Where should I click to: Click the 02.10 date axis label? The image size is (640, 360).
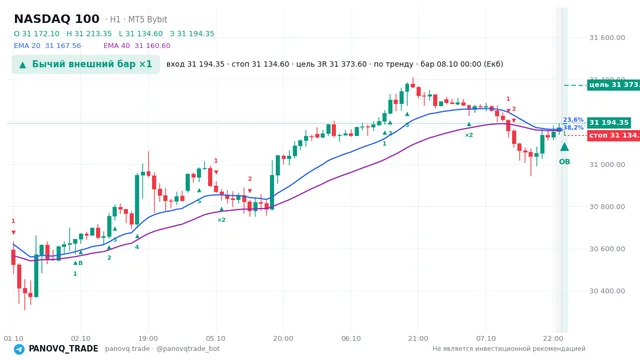point(80,339)
